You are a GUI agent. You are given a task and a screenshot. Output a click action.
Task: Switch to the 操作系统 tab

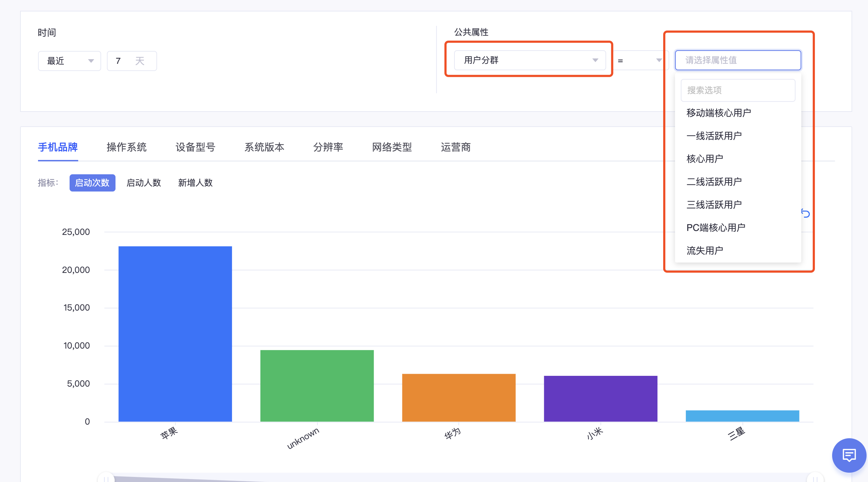point(127,147)
